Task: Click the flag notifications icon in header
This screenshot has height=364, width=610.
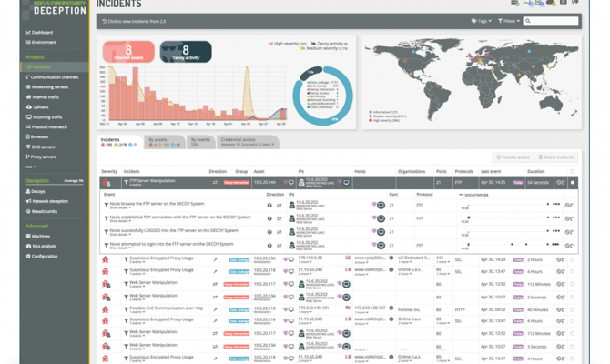Action: tap(528, 3)
